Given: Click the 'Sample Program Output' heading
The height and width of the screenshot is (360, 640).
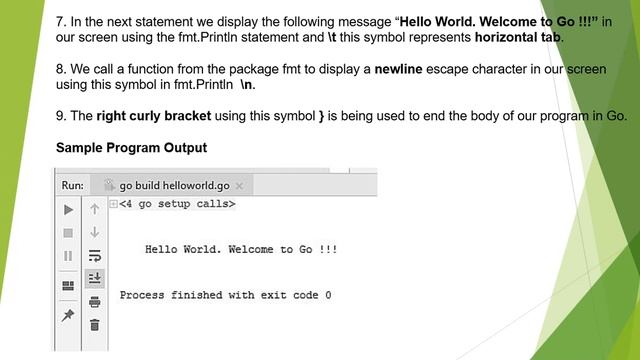Looking at the screenshot, I should [131, 148].
